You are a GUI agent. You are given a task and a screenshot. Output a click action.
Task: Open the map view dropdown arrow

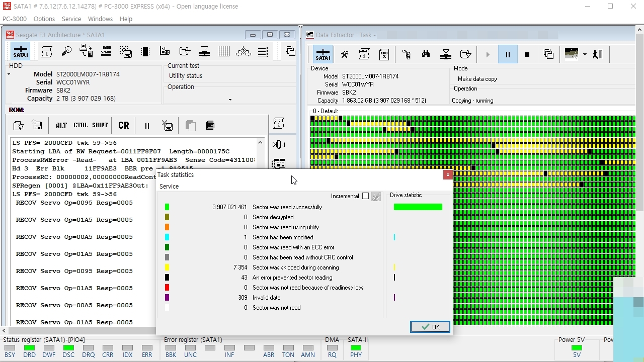[x=585, y=54]
